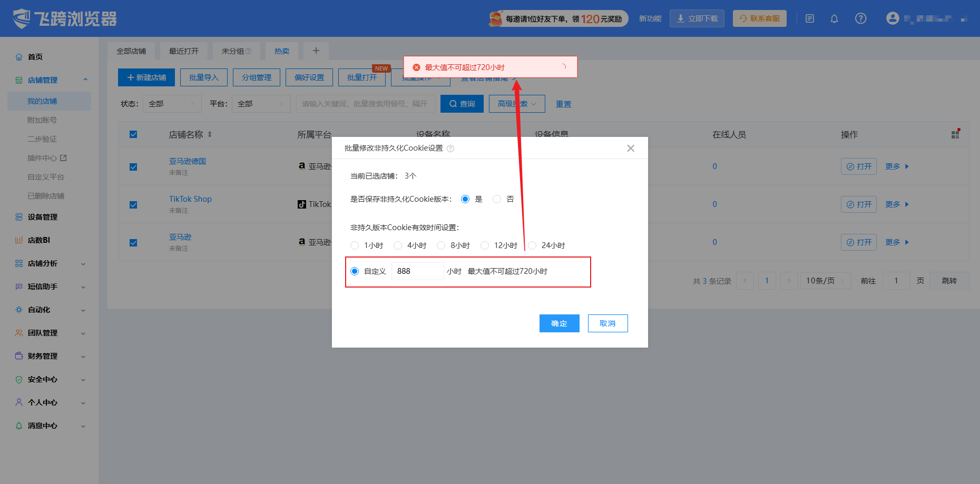Switch to the 最近打开 tab
The image size is (980, 484).
tap(184, 51)
